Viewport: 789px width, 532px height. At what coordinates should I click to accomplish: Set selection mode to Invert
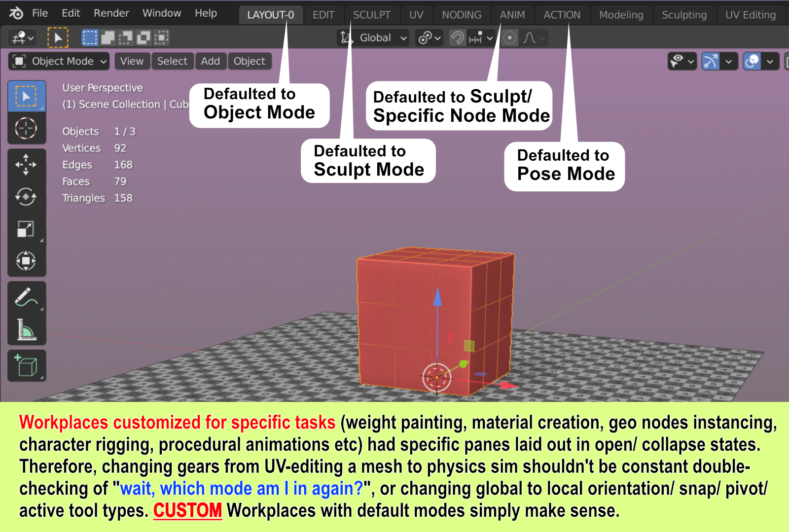pos(143,37)
